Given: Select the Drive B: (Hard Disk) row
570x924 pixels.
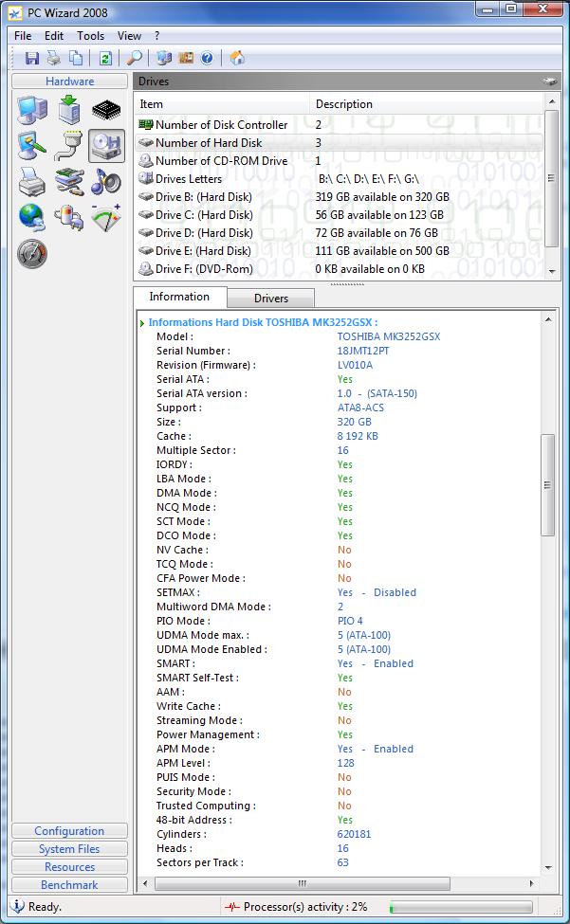Looking at the screenshot, I should click(x=339, y=197).
